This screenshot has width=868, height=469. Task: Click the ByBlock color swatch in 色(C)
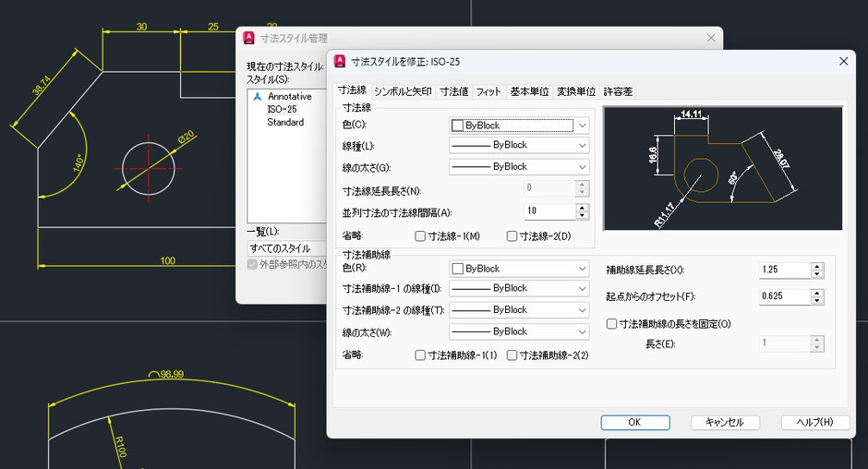458,126
